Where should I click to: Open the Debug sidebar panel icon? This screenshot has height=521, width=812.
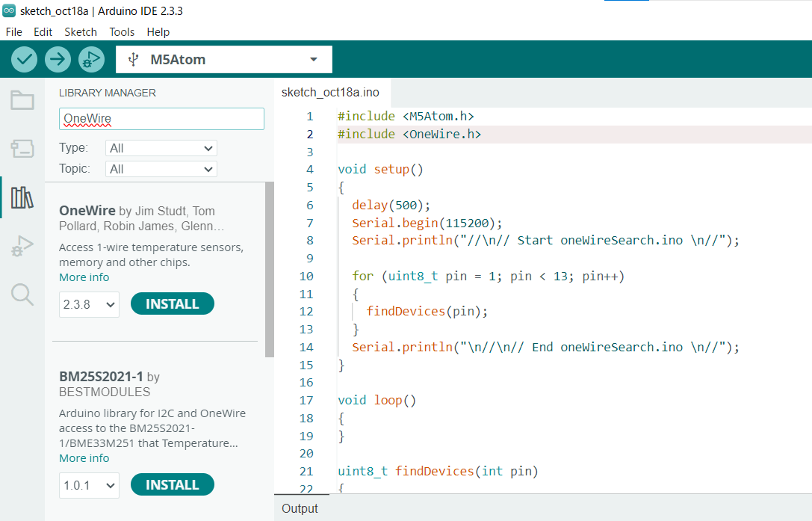click(22, 246)
